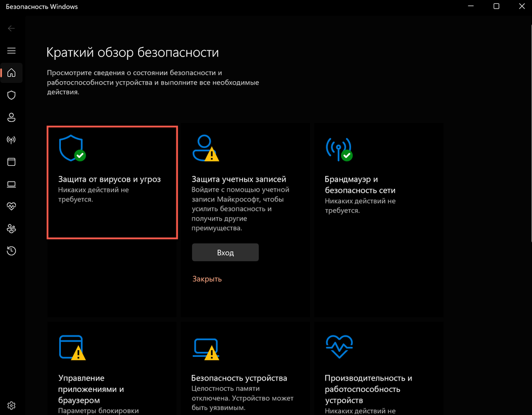Open Защита учетных записей title

point(239,179)
